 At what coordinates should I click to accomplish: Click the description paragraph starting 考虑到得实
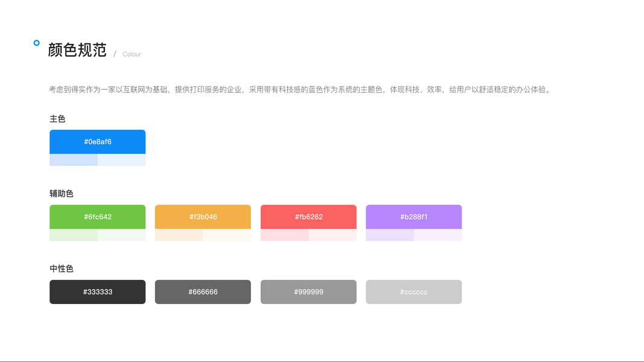point(300,89)
